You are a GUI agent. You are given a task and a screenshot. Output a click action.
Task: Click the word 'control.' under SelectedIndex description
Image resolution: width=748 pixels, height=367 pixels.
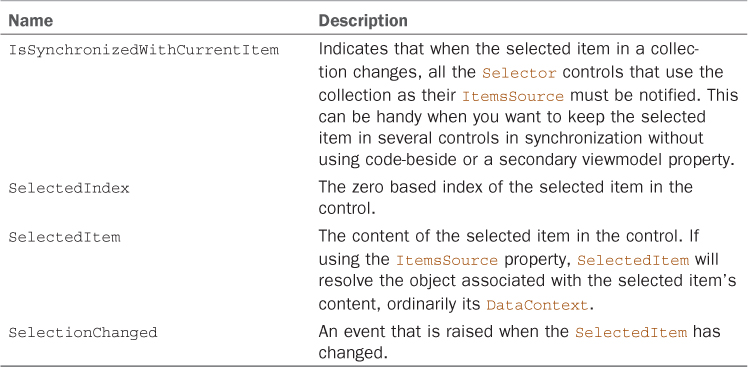point(346,209)
